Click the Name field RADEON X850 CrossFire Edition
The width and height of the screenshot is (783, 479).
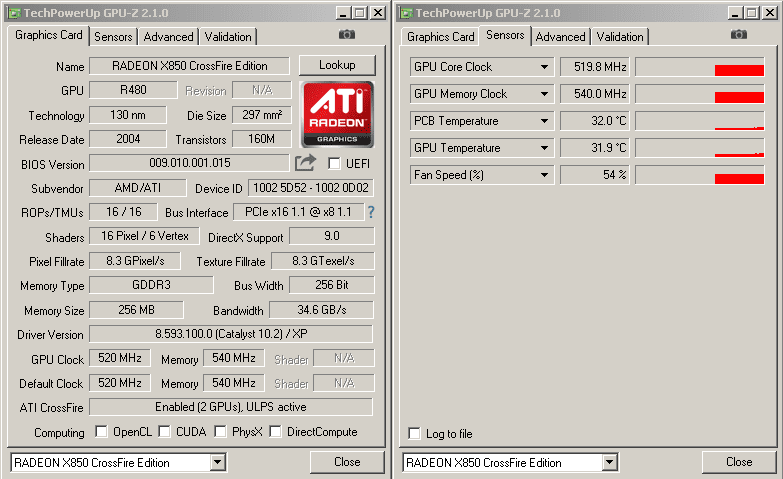click(x=189, y=66)
